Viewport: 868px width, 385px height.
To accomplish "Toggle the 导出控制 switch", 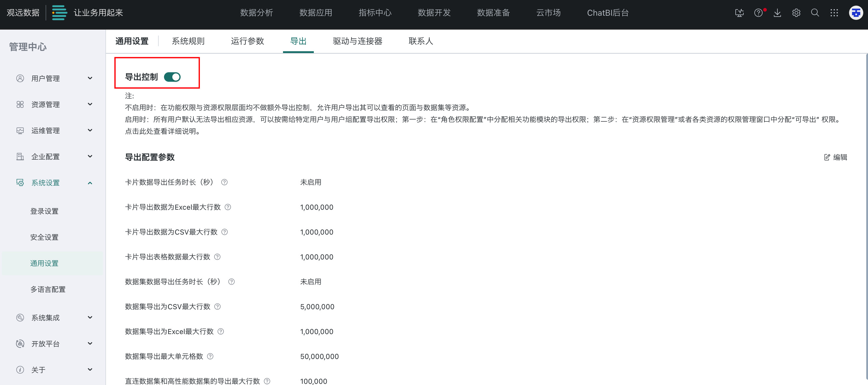I will [x=172, y=77].
